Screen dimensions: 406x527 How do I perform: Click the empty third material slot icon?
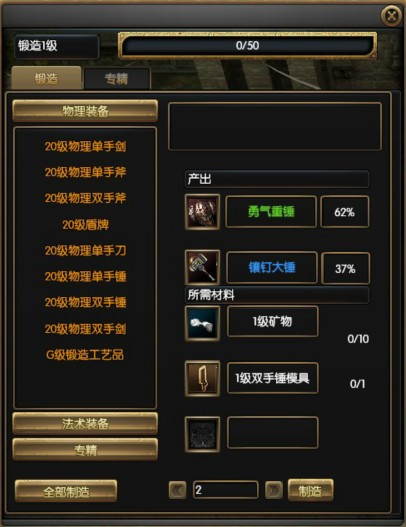click(202, 434)
